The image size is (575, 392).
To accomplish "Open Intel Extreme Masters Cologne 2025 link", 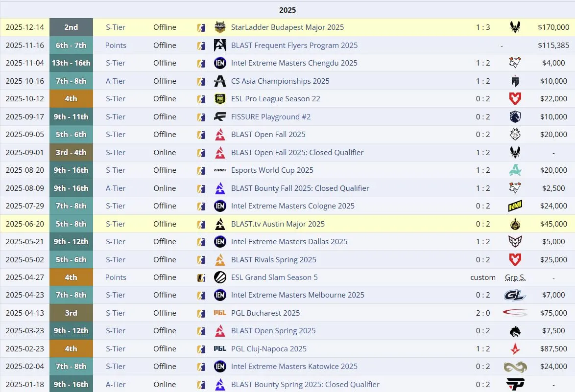I will click(292, 206).
